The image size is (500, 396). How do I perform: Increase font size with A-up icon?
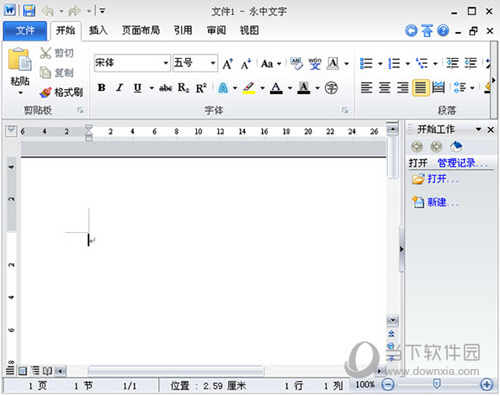(x=228, y=63)
